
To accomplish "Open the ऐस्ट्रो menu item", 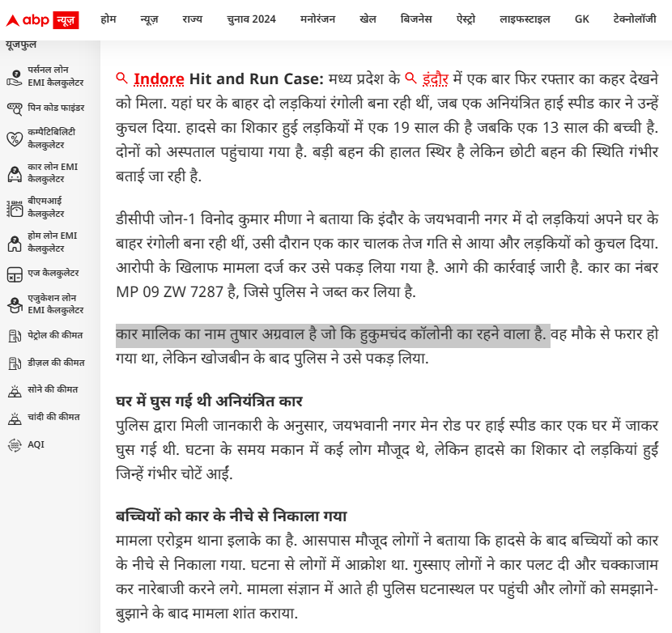I will coord(466,19).
